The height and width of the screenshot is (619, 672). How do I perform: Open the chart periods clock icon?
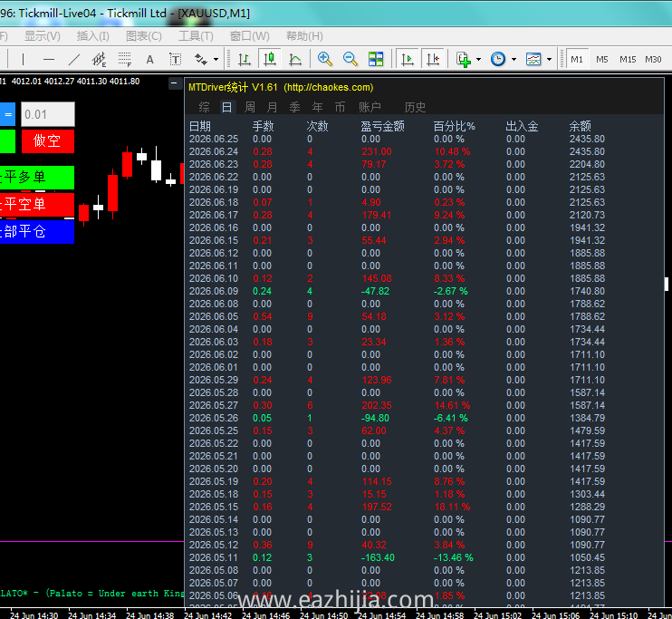click(x=498, y=59)
